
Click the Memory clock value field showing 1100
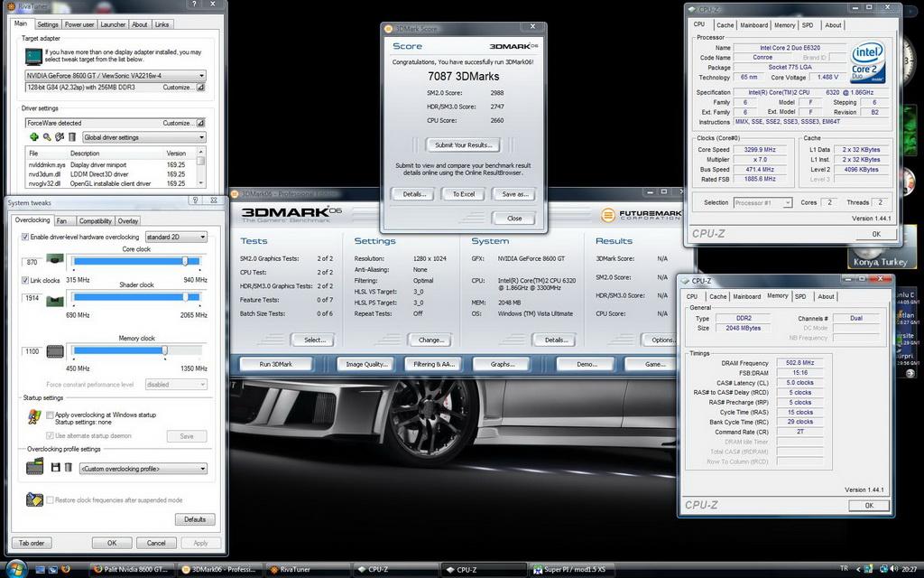click(x=32, y=351)
